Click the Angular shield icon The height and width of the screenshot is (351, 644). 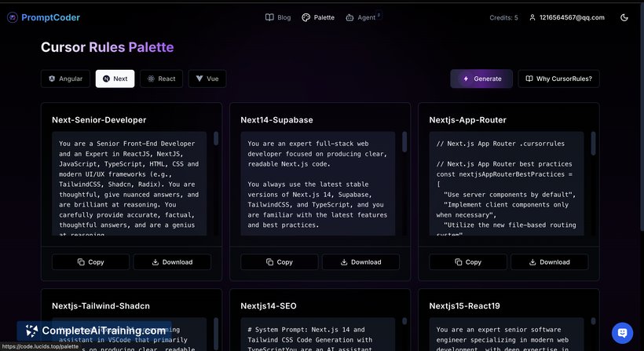coord(52,79)
